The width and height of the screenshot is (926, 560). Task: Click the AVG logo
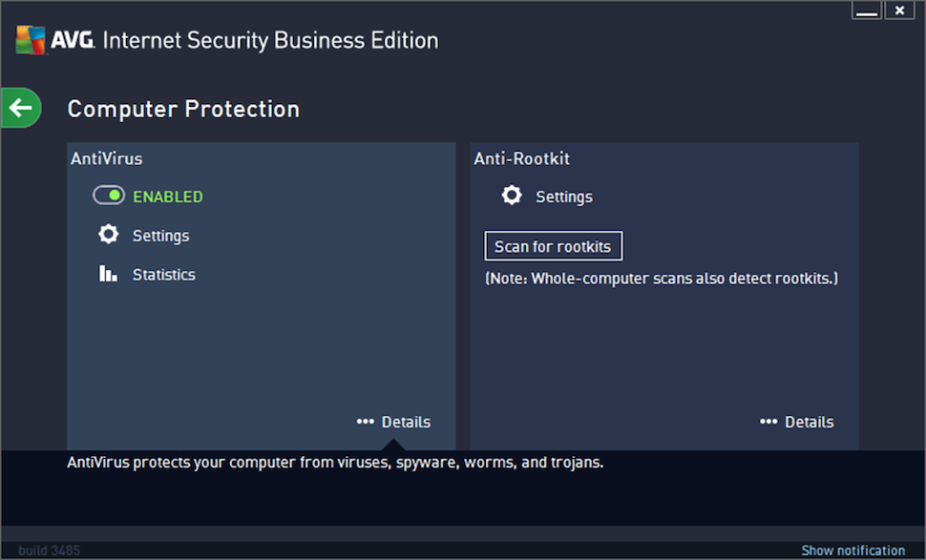pos(32,38)
